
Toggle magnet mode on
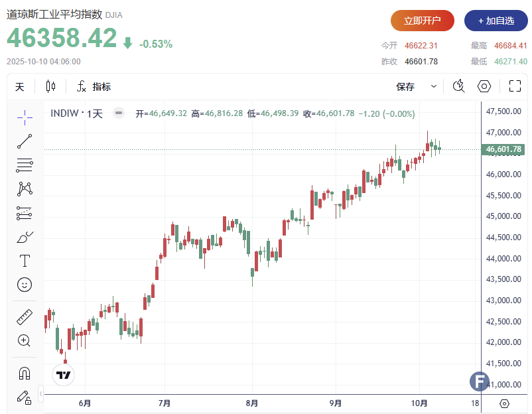(25, 373)
